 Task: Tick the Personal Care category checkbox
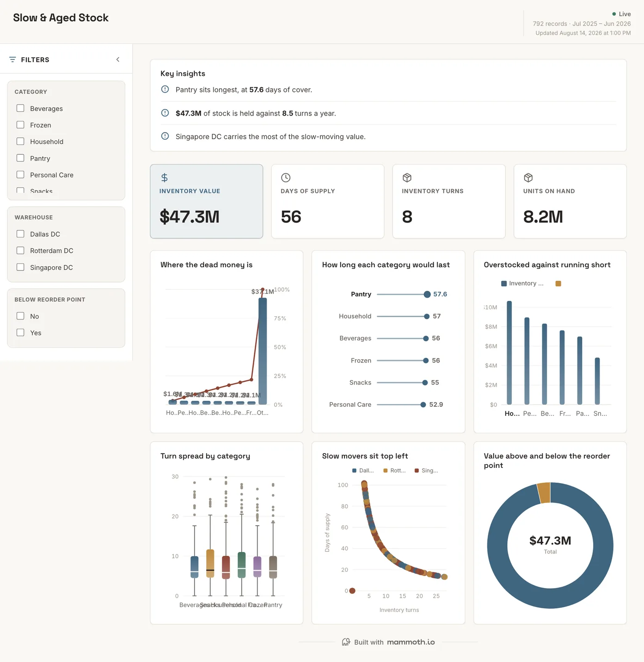(x=20, y=175)
